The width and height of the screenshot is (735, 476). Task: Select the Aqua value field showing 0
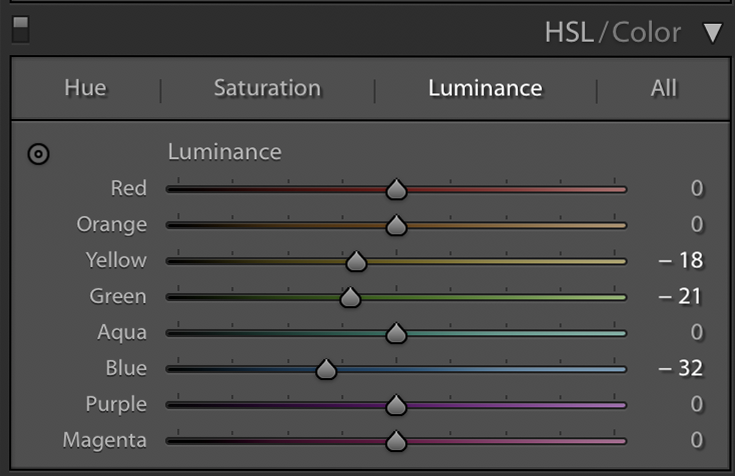697,332
